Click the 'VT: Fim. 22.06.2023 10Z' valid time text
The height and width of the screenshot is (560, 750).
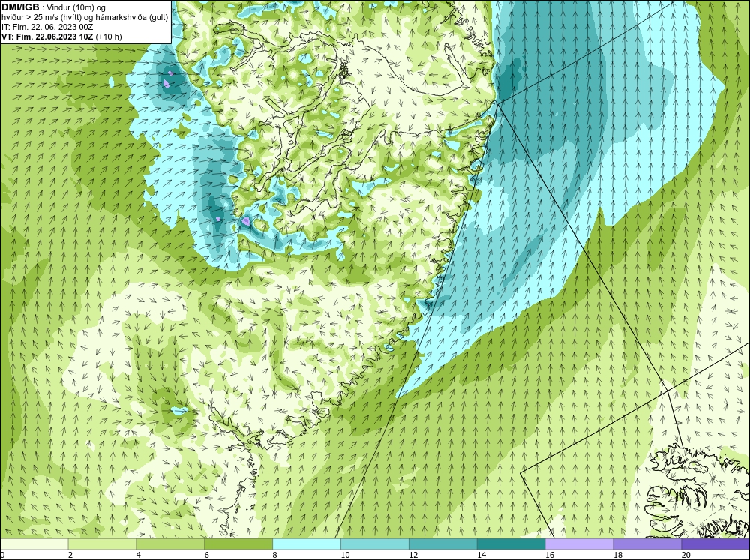[x=48, y=37]
